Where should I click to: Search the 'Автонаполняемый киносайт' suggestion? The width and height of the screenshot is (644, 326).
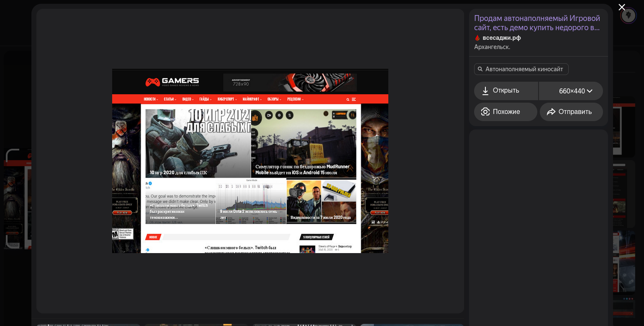[524, 69]
